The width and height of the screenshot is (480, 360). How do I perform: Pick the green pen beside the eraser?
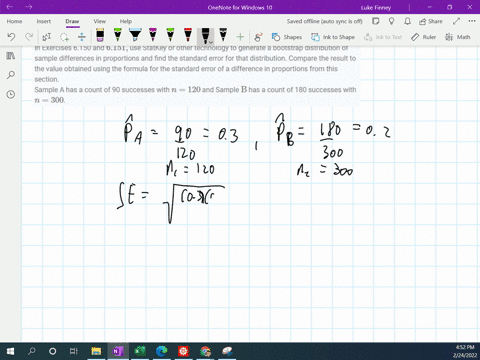point(117,35)
